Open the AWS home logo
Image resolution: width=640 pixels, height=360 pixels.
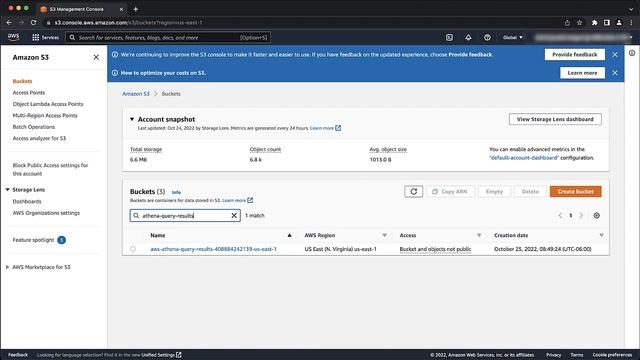(x=13, y=37)
